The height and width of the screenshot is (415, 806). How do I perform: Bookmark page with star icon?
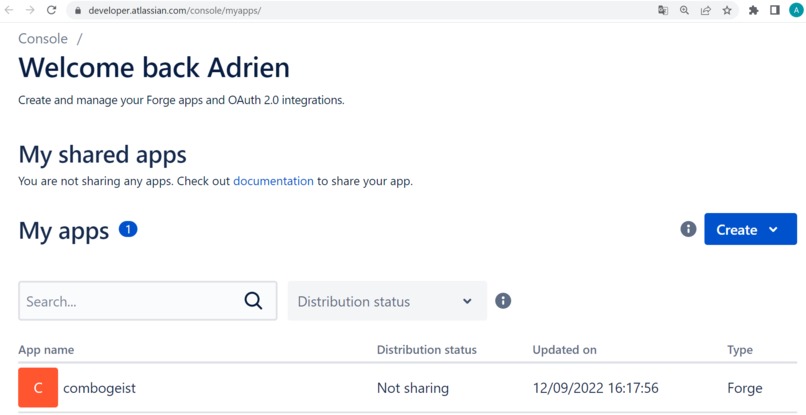tap(727, 10)
